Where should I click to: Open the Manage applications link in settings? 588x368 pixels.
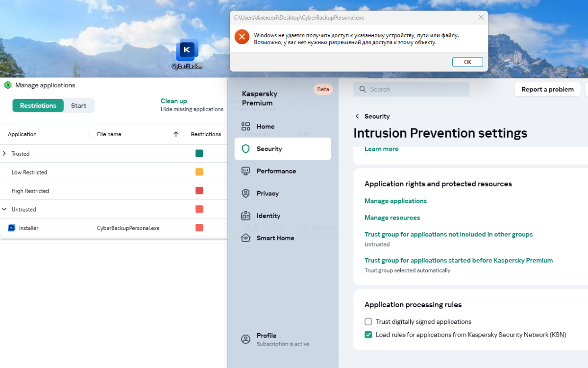395,201
